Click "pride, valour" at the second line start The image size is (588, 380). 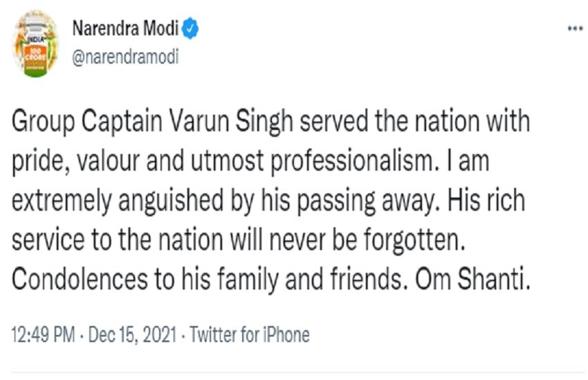75,162
